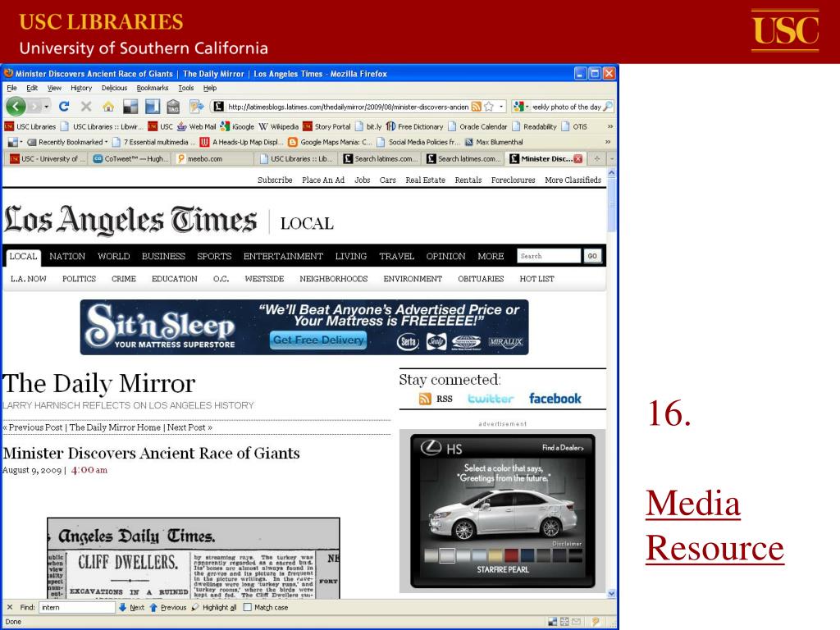Click the Forward navigation arrow
This screenshot has width=840, height=630.
click(35, 107)
